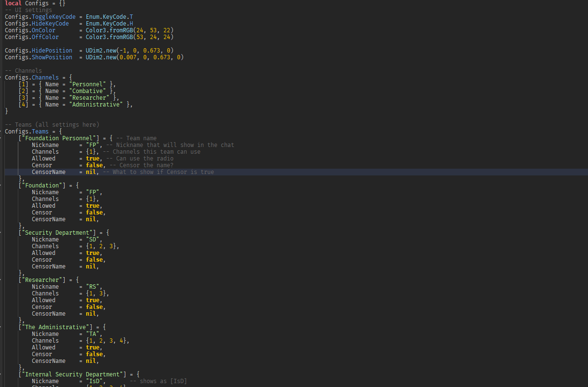Click the "SD" nickname string

coord(93,240)
